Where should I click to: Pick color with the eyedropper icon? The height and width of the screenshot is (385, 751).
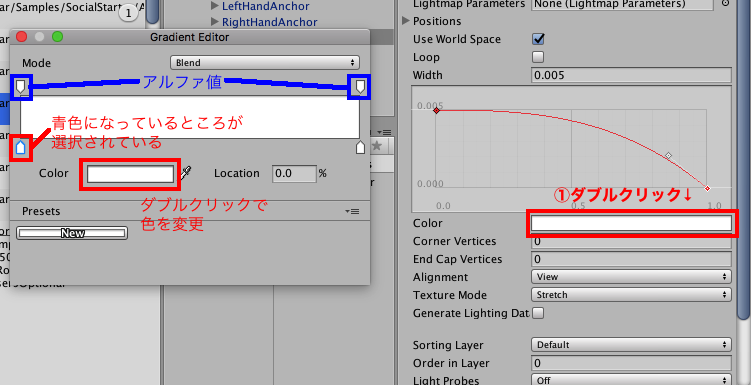(x=186, y=173)
